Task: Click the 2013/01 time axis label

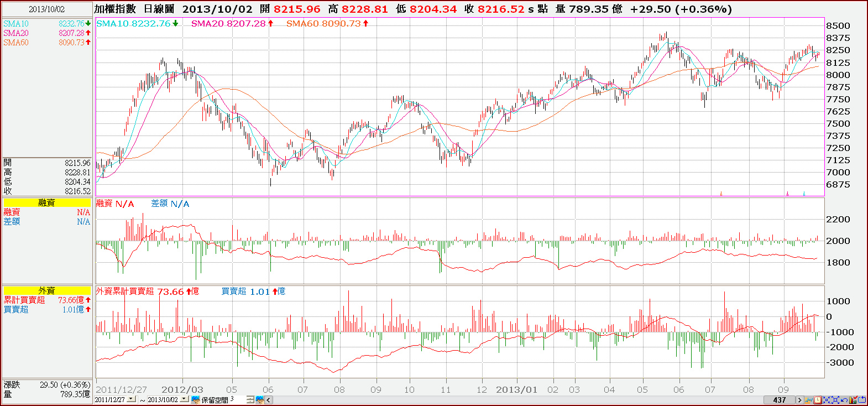Action: tap(516, 389)
